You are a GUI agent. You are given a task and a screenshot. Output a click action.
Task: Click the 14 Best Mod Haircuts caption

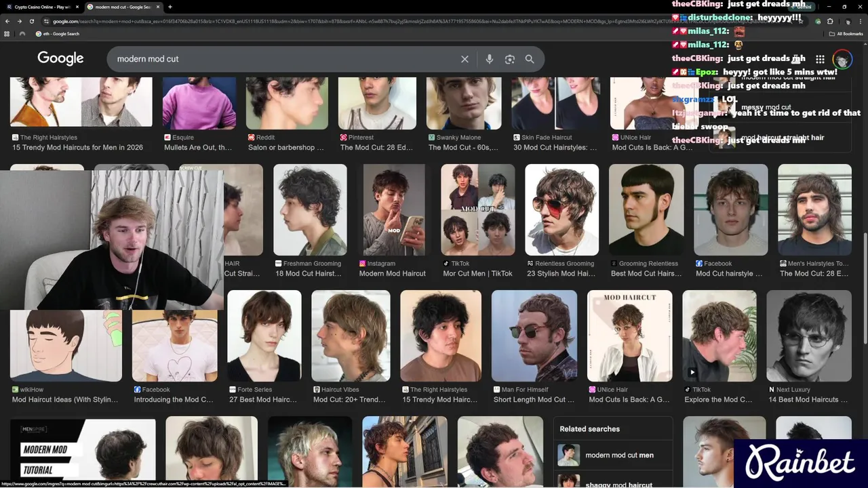click(x=808, y=399)
